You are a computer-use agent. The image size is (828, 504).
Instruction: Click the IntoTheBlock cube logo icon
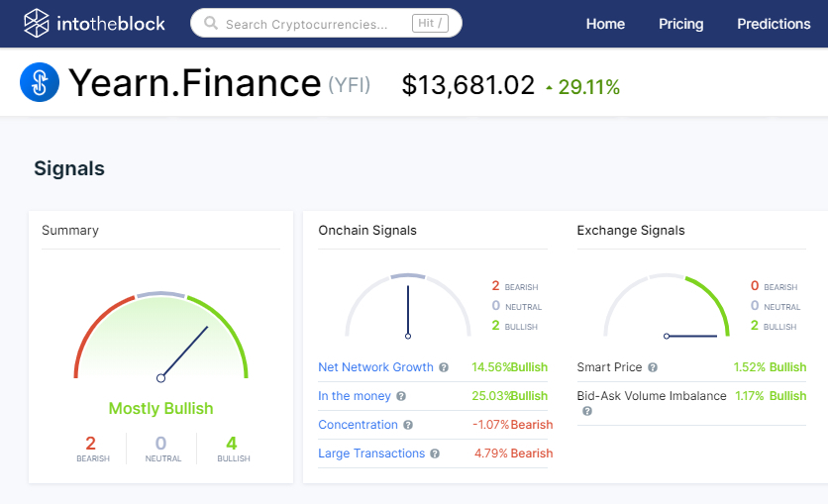pos(37,23)
